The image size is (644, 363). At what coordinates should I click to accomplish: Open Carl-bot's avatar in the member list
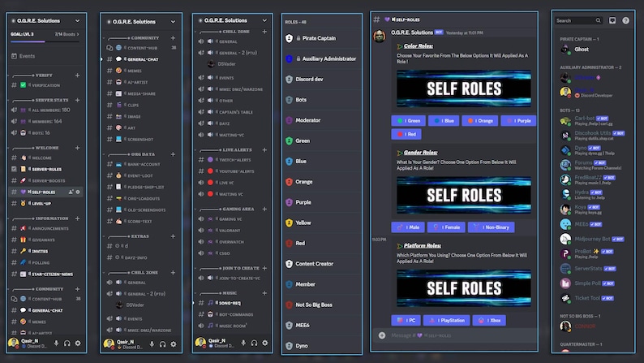(565, 121)
